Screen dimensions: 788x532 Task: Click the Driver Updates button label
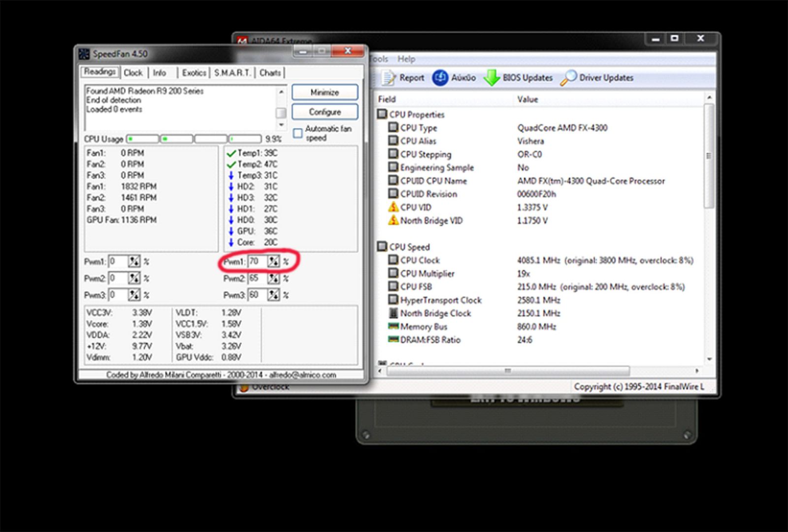coord(606,78)
